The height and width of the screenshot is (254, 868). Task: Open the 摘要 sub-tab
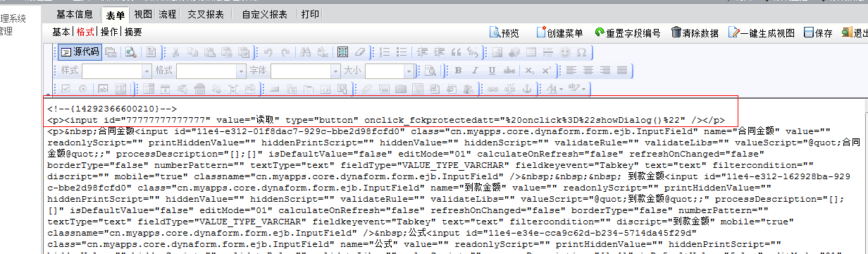(x=132, y=32)
